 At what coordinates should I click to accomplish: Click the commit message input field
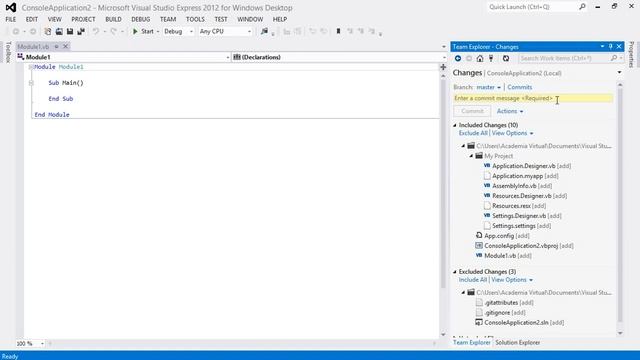(x=533, y=98)
